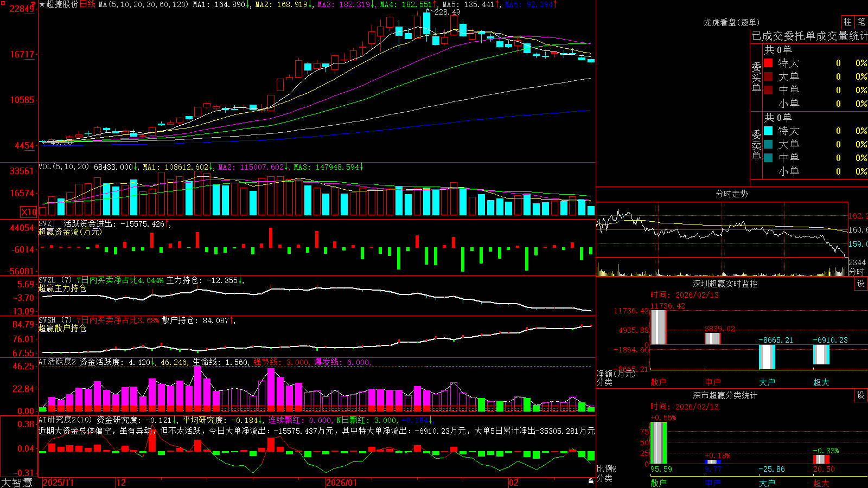Click the 超大 bar showing -6910.23
The image size is (868, 488).
(x=821, y=355)
